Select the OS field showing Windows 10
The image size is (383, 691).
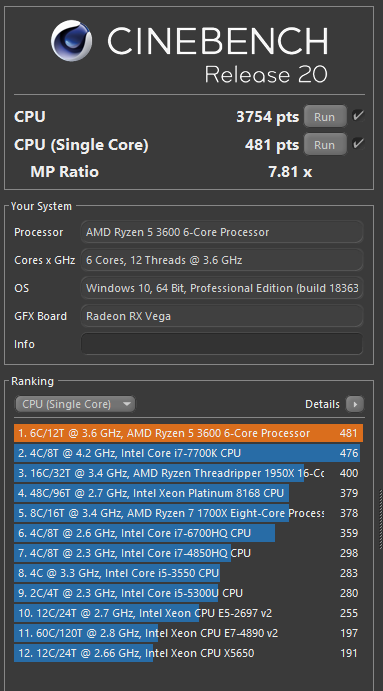tap(222, 288)
